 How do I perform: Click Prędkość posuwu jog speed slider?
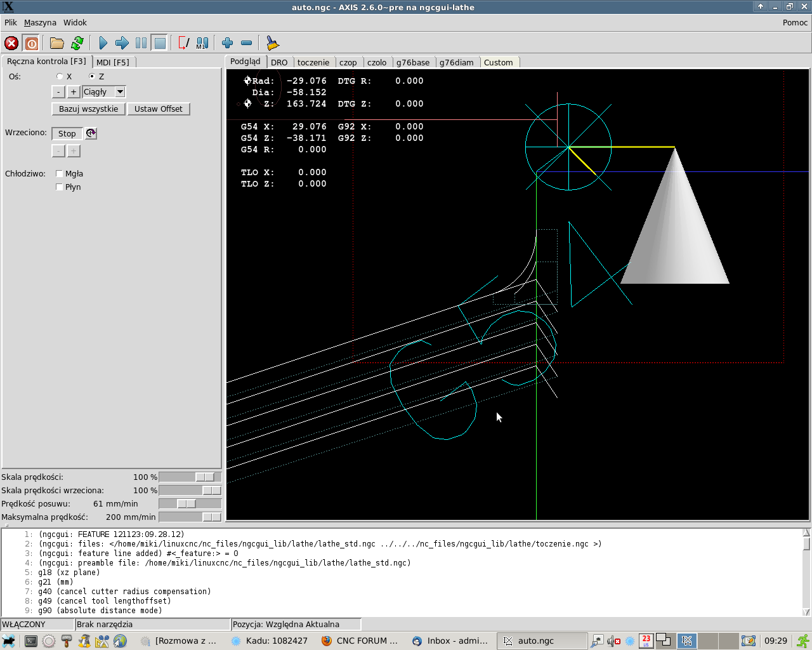pyautogui.click(x=190, y=503)
